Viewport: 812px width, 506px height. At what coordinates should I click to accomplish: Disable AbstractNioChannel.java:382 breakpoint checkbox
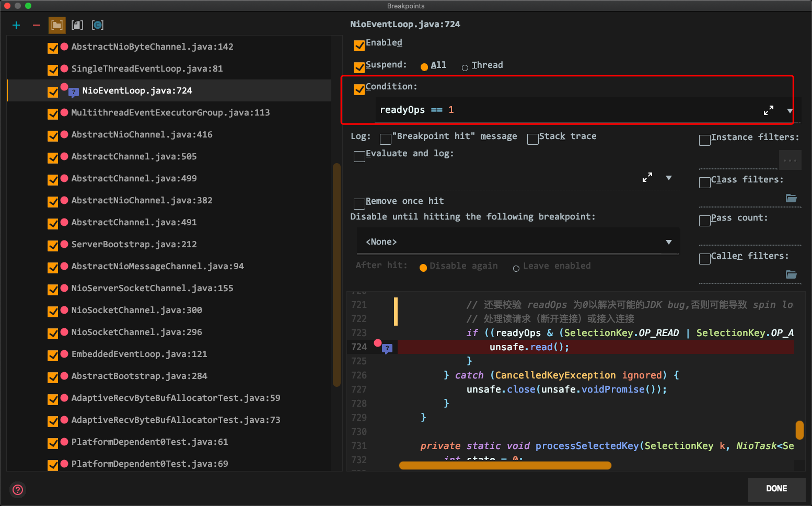pos(53,202)
